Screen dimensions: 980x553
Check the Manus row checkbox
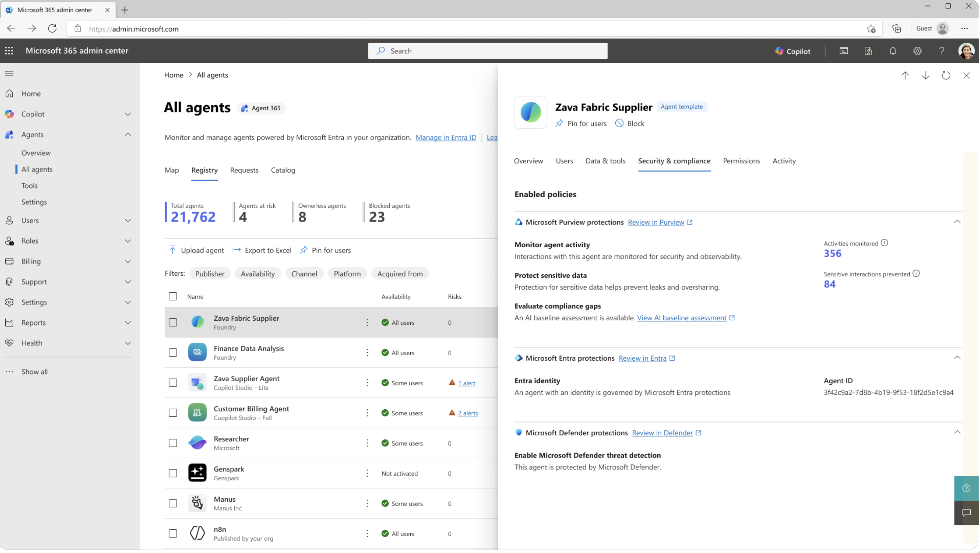tap(173, 504)
